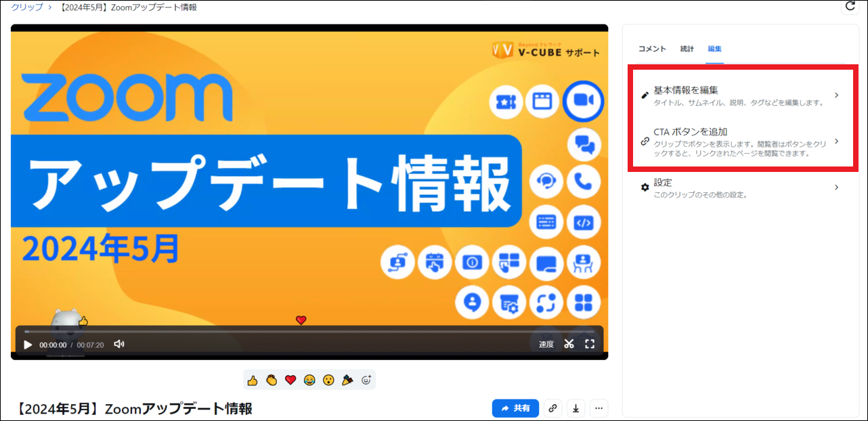
Task: Click the clip title 【2024年5月】Zoomアップデート情報
Action: [x=134, y=408]
